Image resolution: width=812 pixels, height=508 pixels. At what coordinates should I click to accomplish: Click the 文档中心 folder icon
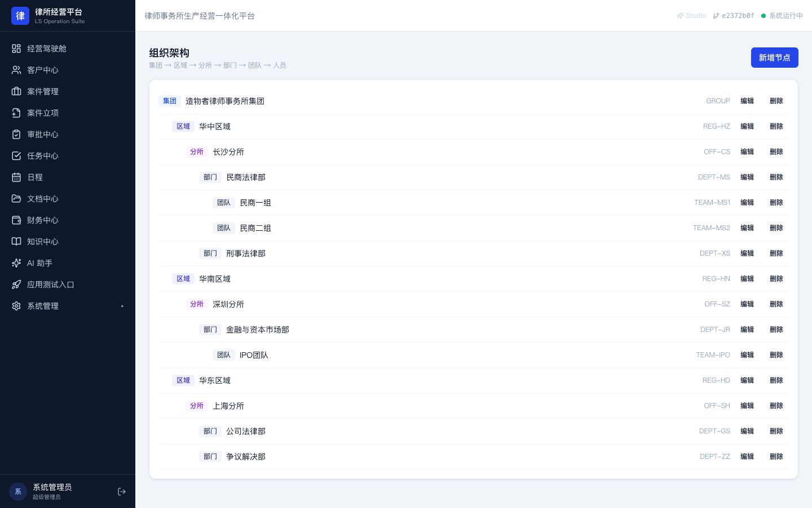16,199
